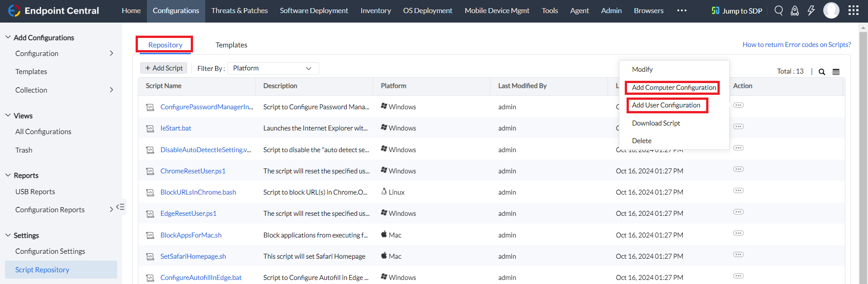The width and height of the screenshot is (868, 284).
Task: Collapse the Add Configurations section
Action: coord(8,37)
